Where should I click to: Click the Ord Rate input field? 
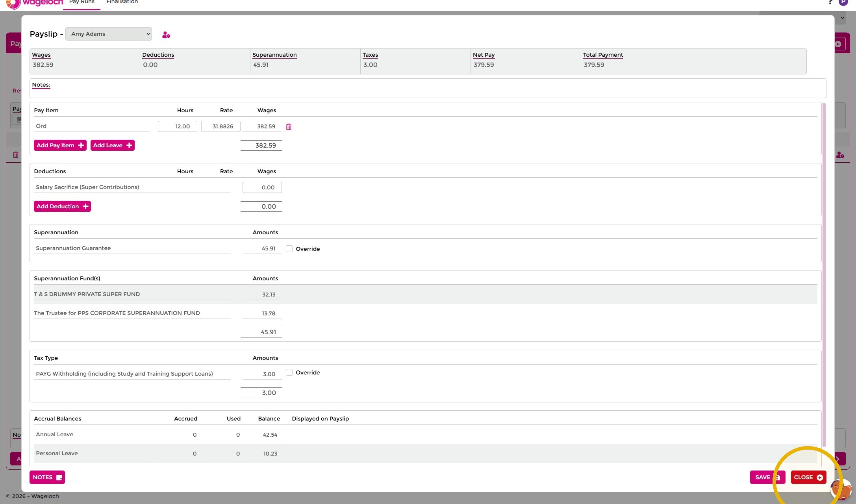221,126
